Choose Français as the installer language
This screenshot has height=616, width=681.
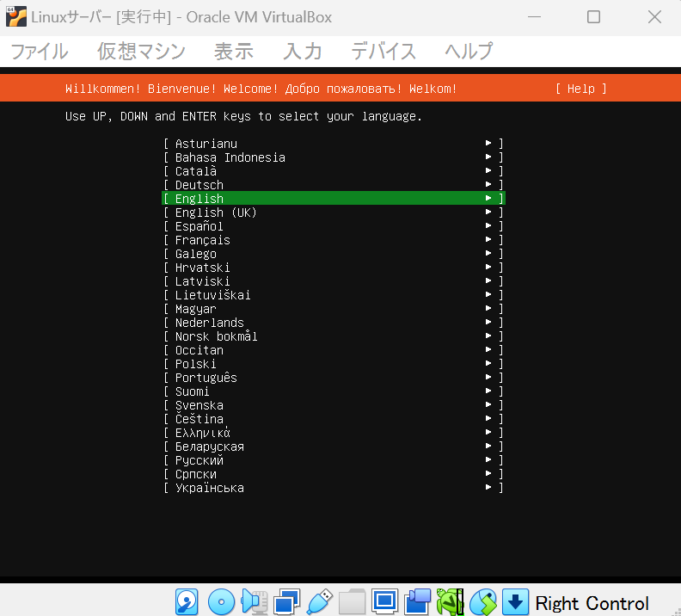point(333,240)
